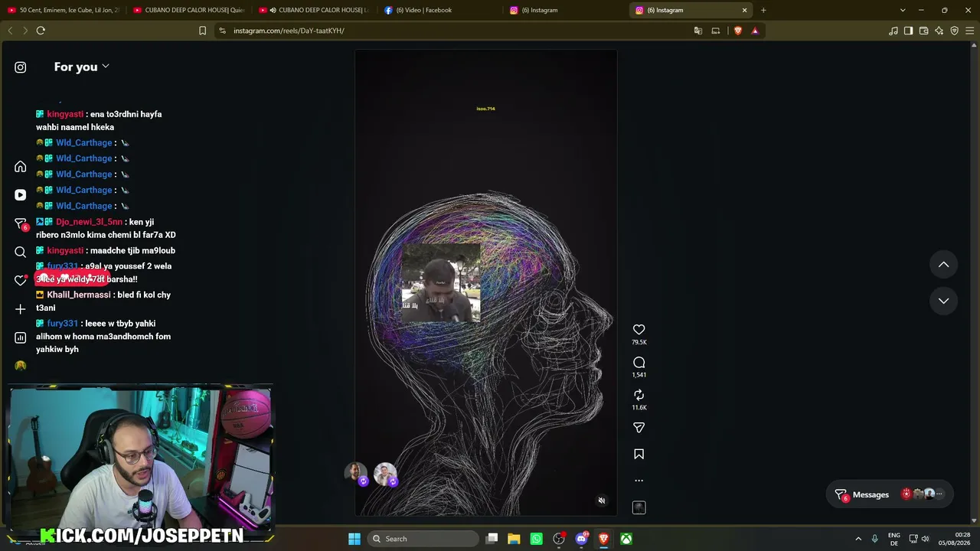Open File Explorer from the taskbar

(514, 539)
